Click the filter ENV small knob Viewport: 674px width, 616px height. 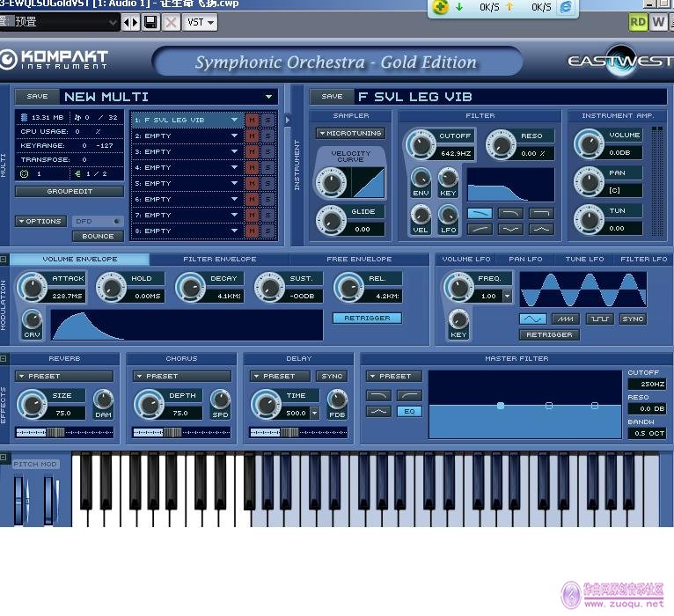point(421,178)
